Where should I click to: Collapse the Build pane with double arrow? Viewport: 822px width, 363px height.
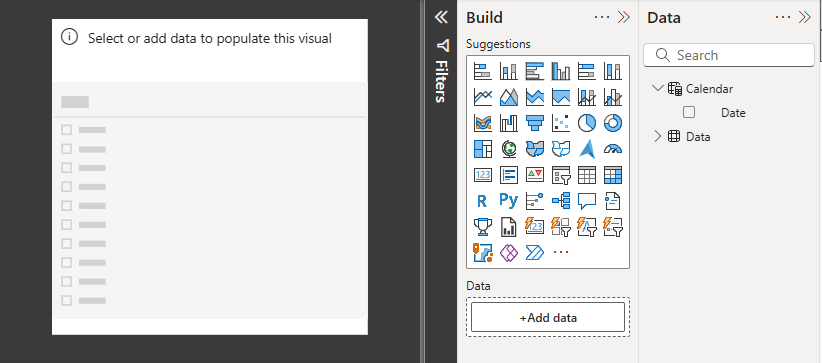pyautogui.click(x=623, y=17)
